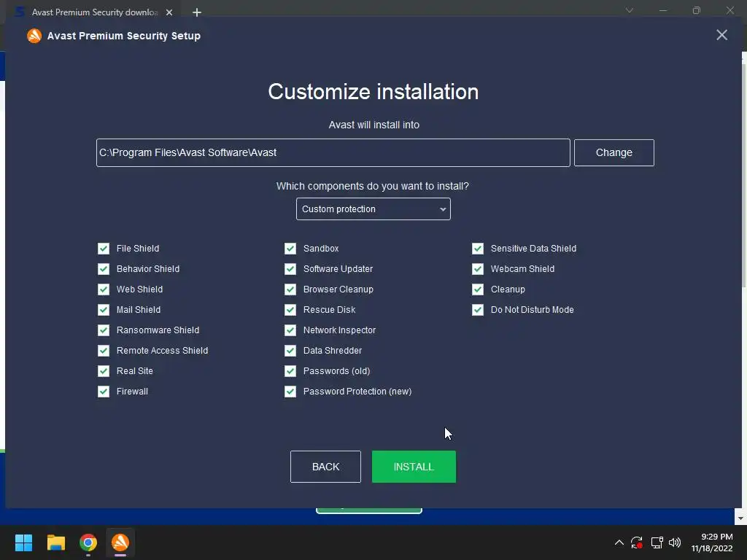Open Windows Start menu
The width and height of the screenshot is (747, 560).
pos(23,542)
